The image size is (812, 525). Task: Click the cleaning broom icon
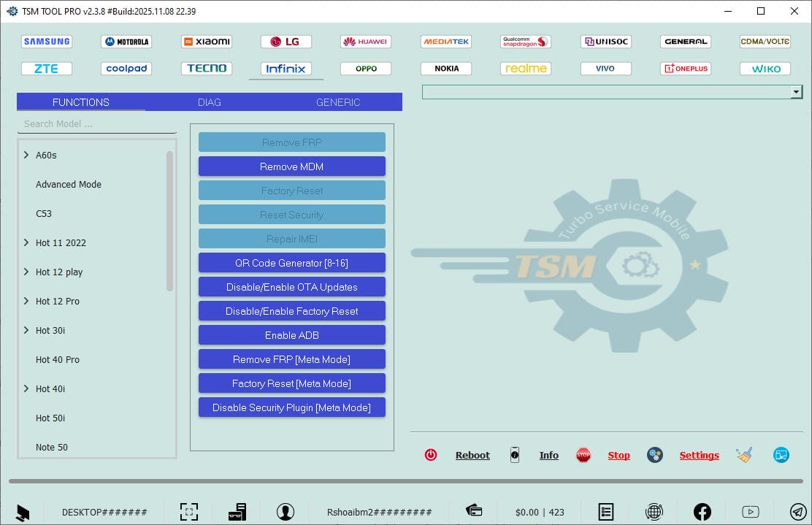744,454
